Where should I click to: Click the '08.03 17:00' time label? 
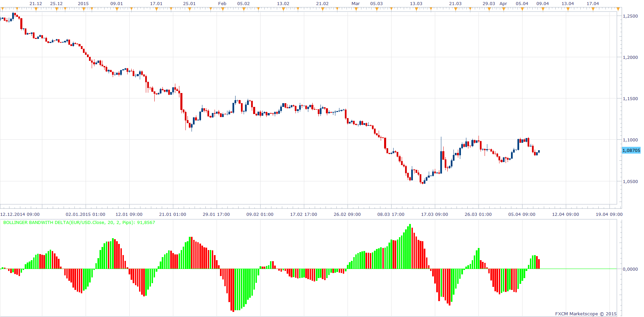pyautogui.click(x=391, y=214)
